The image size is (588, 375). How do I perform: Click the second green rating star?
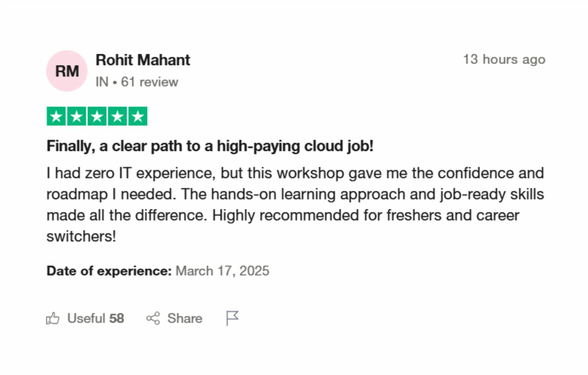77,116
